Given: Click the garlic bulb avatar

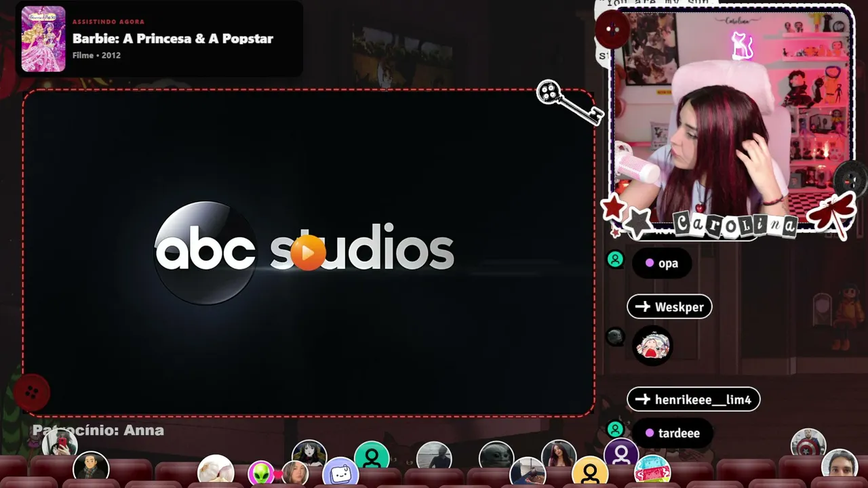Looking at the screenshot, I should (x=216, y=471).
